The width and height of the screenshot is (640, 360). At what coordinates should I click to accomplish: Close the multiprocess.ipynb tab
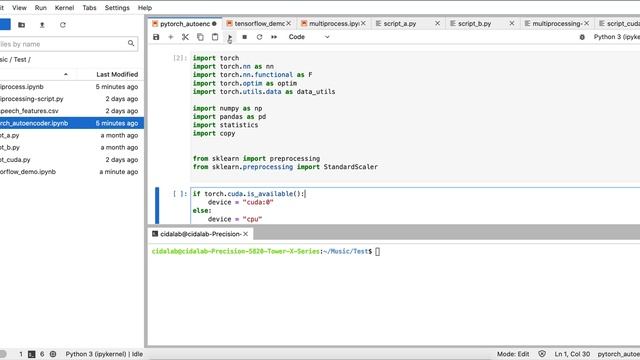point(363,24)
